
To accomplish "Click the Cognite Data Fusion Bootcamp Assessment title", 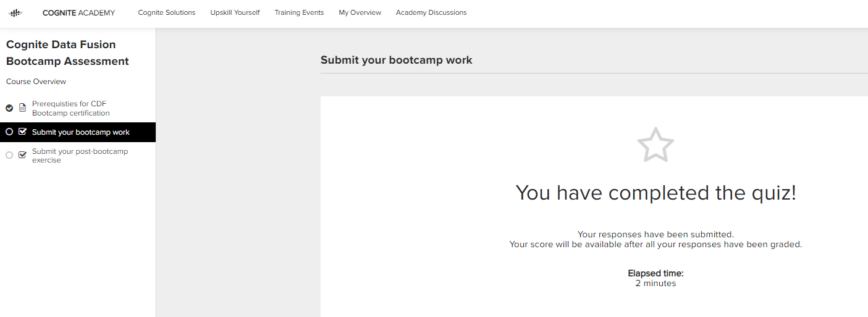I will tap(67, 53).
